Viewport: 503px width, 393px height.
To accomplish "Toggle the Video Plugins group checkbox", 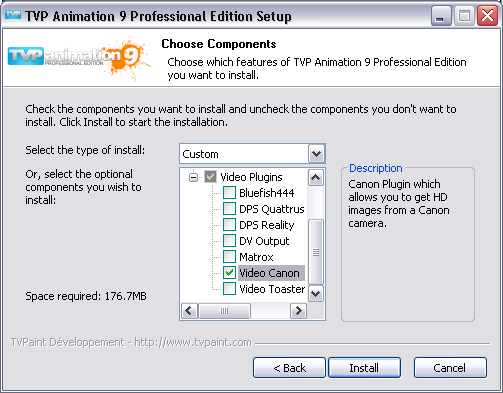I will (x=210, y=177).
